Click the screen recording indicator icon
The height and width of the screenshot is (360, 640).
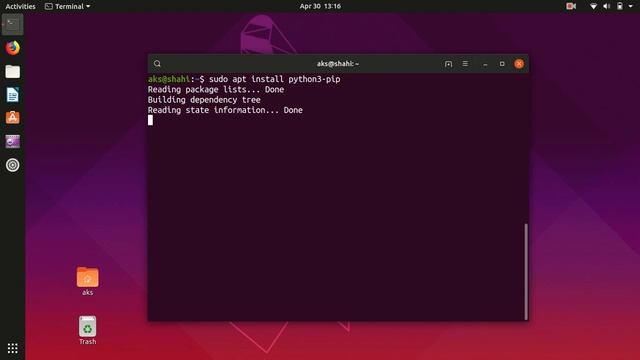(571, 6)
